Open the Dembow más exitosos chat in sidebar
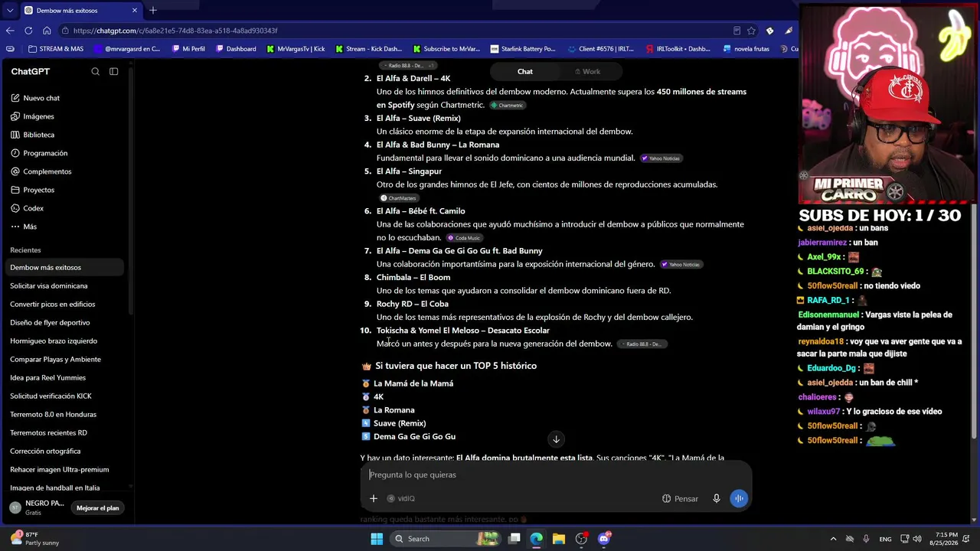 [x=65, y=267]
